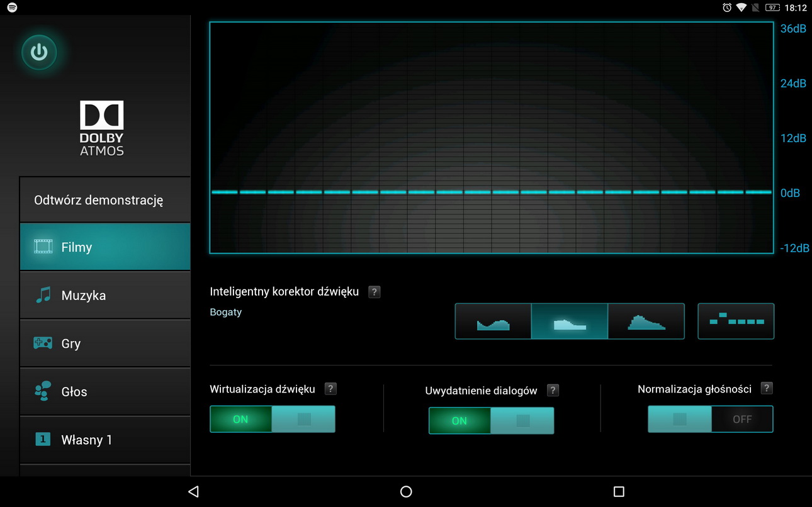Click the 0dB equalizer band line in graph
Image resolution: width=812 pixels, height=507 pixels.
(491, 192)
